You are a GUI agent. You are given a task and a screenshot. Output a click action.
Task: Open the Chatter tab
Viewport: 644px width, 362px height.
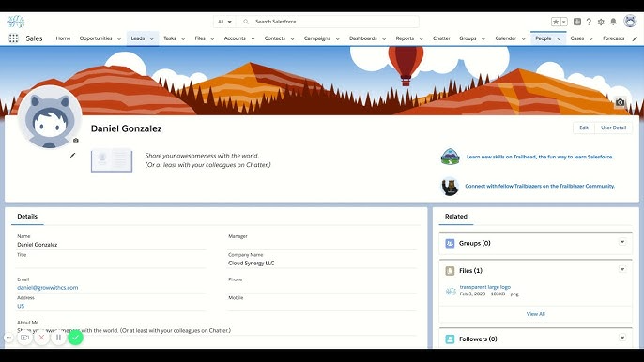point(441,38)
